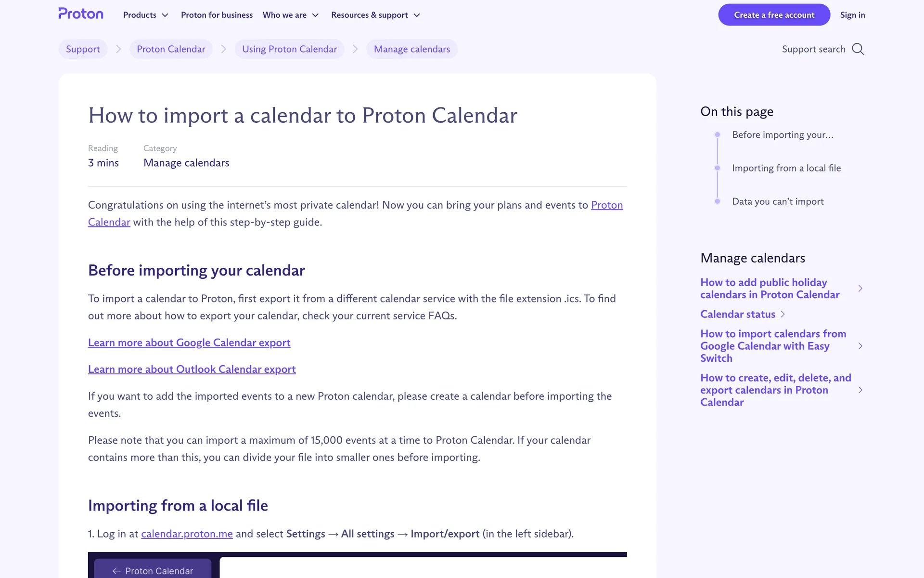Go to Using Proton Calendar breadcrumb
Viewport: 924px width, 578px height.
pyautogui.click(x=289, y=49)
